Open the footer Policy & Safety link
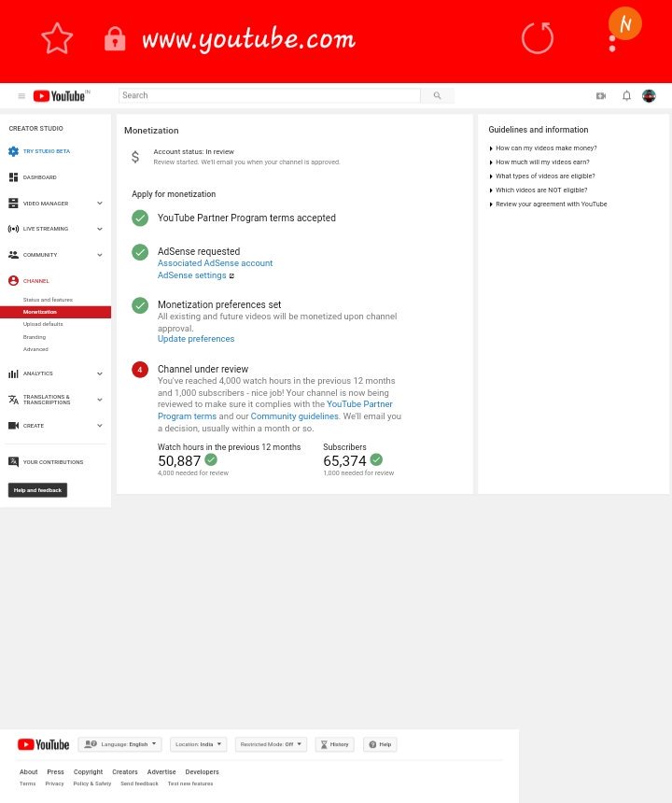The image size is (672, 803). (92, 783)
